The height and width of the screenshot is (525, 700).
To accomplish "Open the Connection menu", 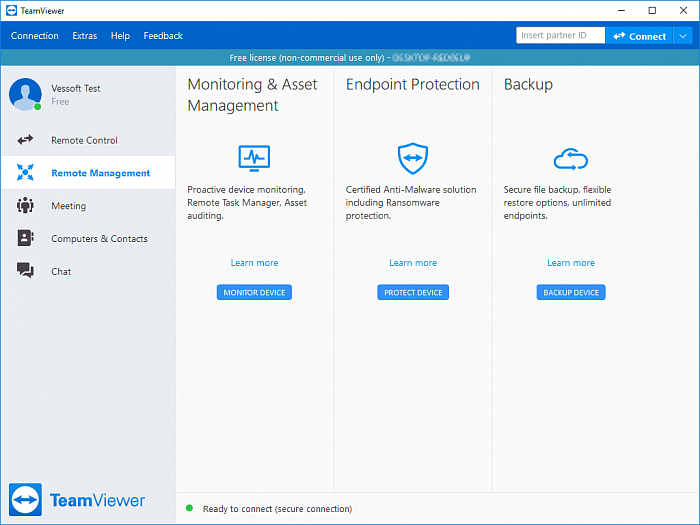I will (x=35, y=36).
